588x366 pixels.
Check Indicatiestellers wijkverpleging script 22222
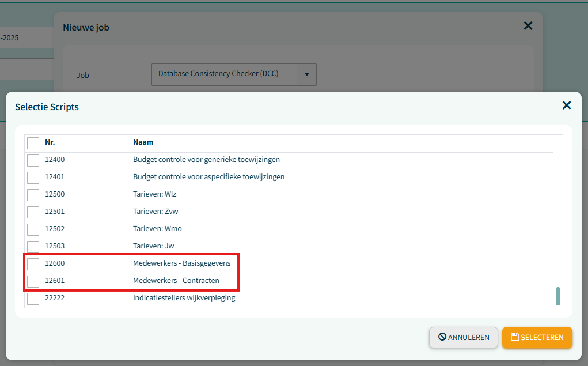[33, 298]
